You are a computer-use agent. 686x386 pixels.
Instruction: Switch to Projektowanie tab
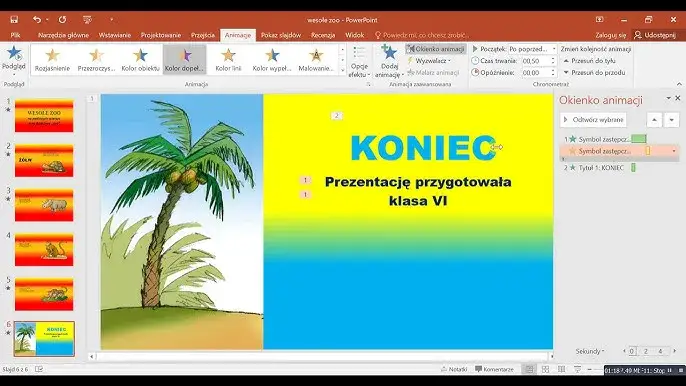click(161, 35)
